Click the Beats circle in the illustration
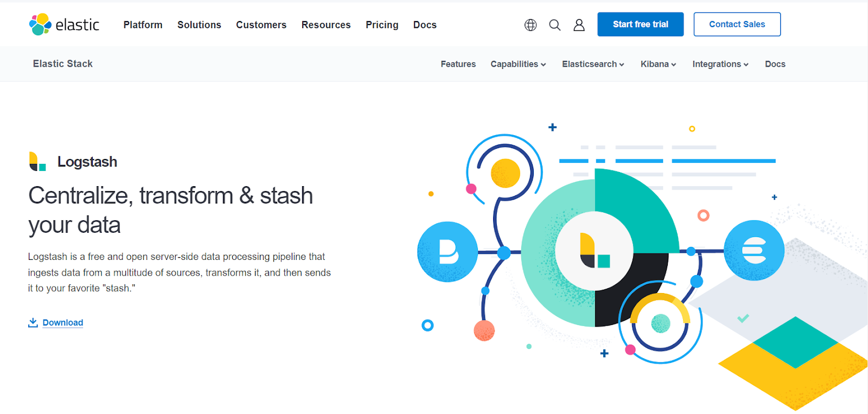Viewport: 868px width, 414px height. (x=448, y=252)
